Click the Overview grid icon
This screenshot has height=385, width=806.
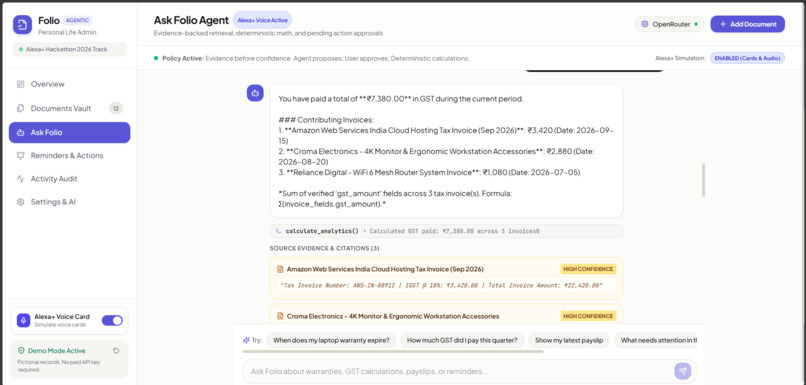pos(21,84)
